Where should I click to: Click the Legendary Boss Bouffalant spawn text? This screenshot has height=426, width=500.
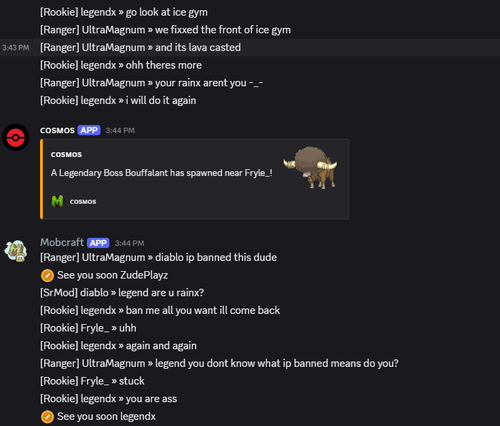click(x=162, y=173)
